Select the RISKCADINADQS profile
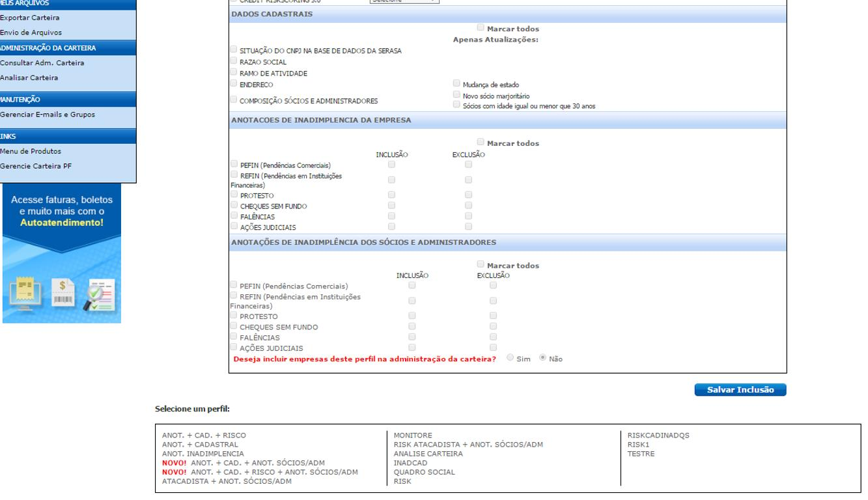This screenshot has height=500, width=868. point(658,435)
